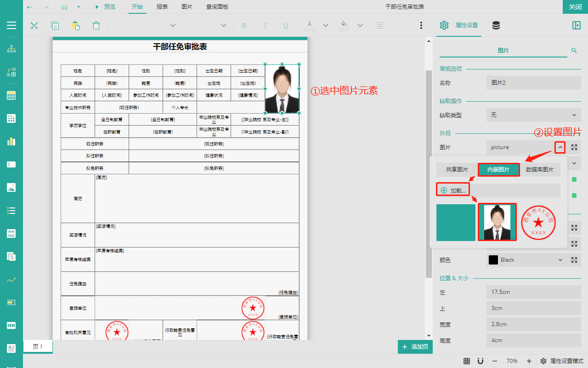Click the Paste clipboard icon
588x368 pixels.
coord(75,25)
